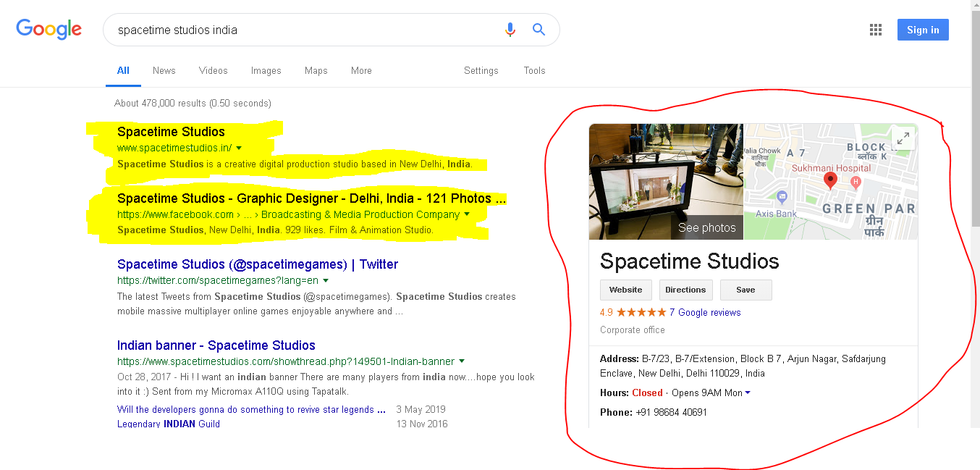This screenshot has width=980, height=470.
Task: Expand arrow next to showthread.php URL
Action: click(x=462, y=361)
